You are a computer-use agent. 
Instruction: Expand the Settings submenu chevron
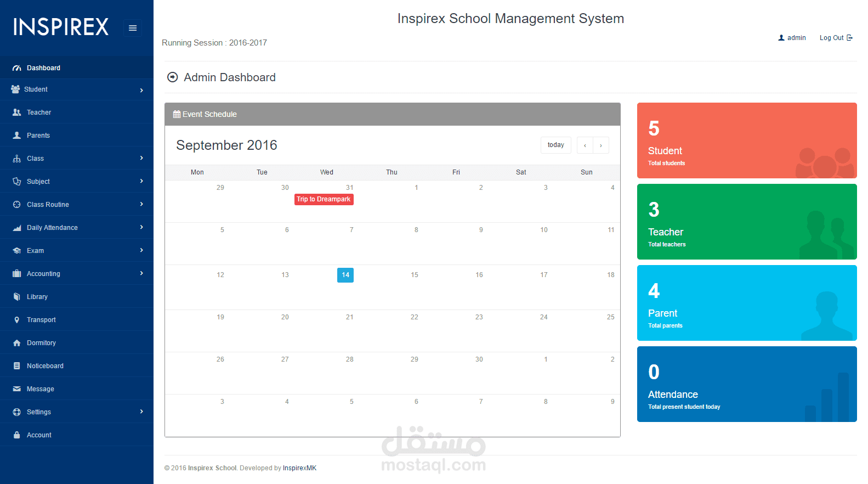pyautogui.click(x=141, y=412)
